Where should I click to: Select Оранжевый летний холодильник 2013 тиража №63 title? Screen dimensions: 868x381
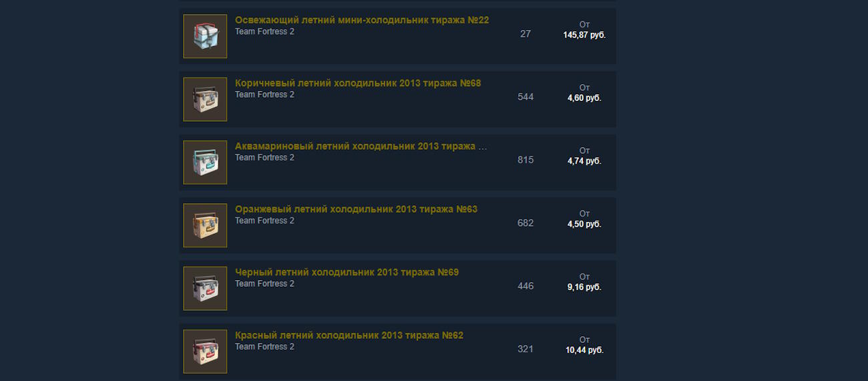tap(356, 209)
